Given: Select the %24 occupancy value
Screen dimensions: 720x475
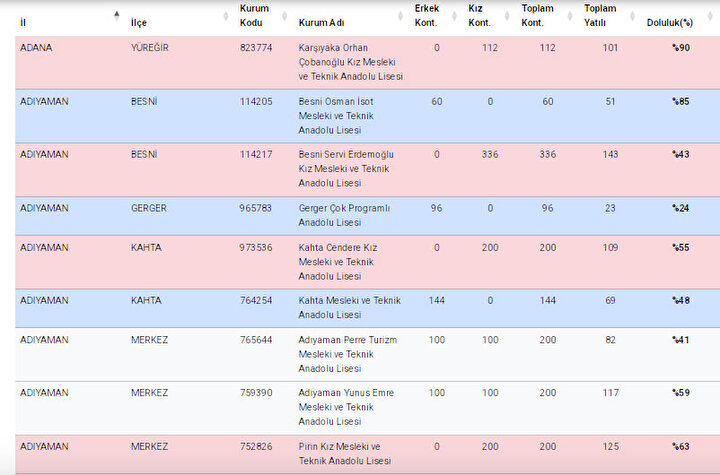Looking at the screenshot, I should (x=681, y=208).
